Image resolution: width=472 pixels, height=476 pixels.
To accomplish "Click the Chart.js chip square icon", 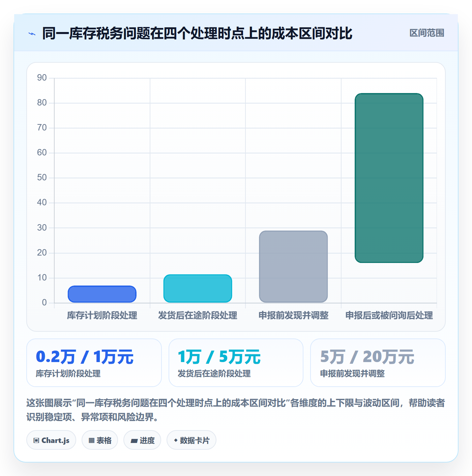I will tap(36, 440).
